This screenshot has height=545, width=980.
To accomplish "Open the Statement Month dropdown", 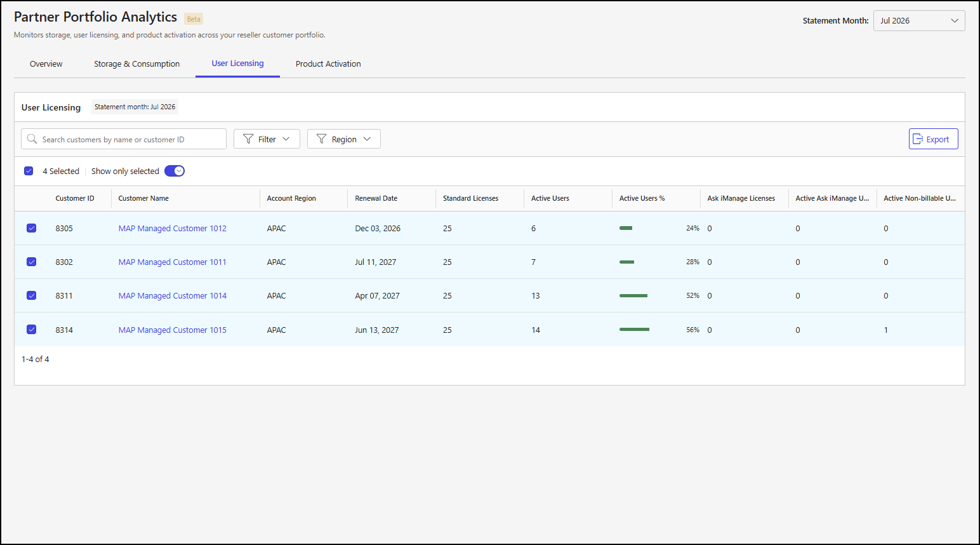I will pyautogui.click(x=919, y=20).
